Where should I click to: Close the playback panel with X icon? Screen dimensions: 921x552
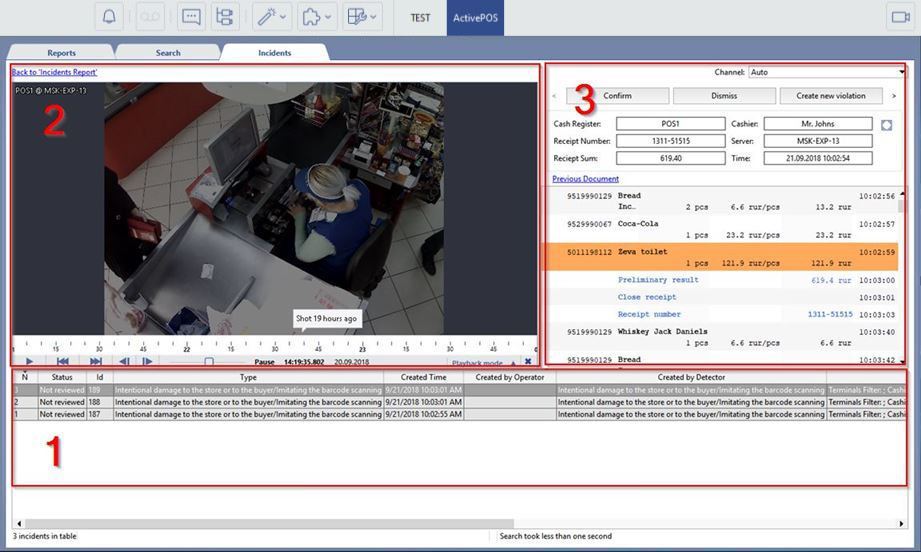click(528, 362)
